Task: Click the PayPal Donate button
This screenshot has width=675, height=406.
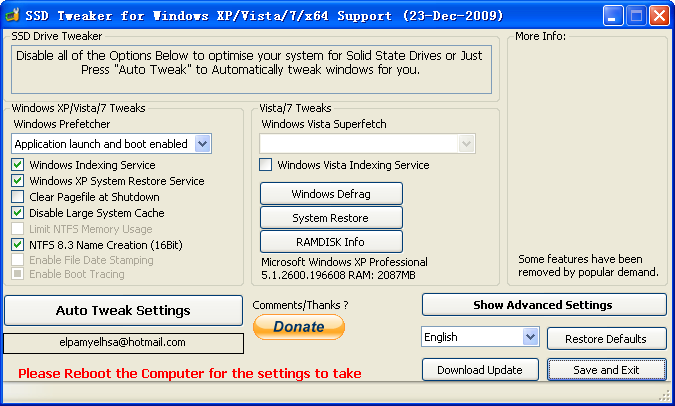Action: click(x=299, y=327)
